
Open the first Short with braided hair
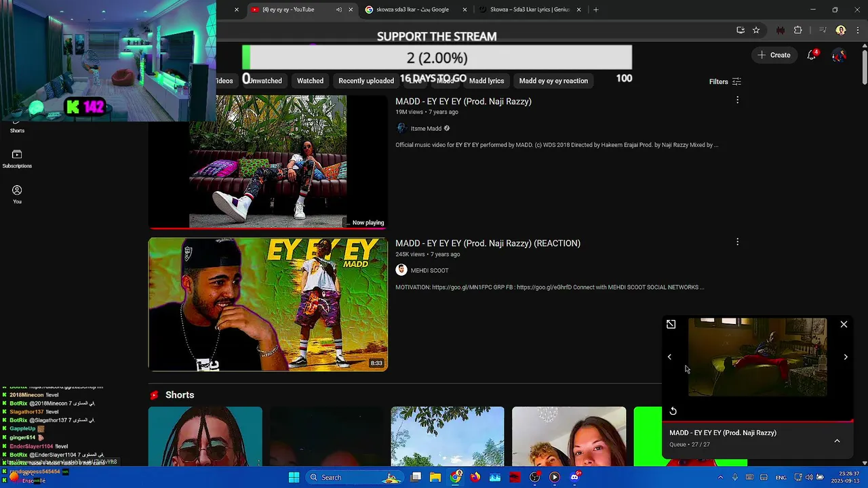point(205,436)
